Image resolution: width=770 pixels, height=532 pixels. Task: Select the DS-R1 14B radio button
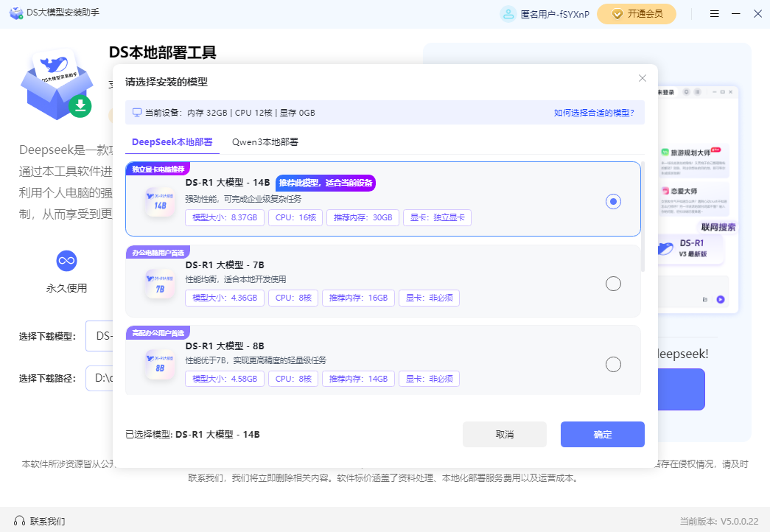pos(613,201)
